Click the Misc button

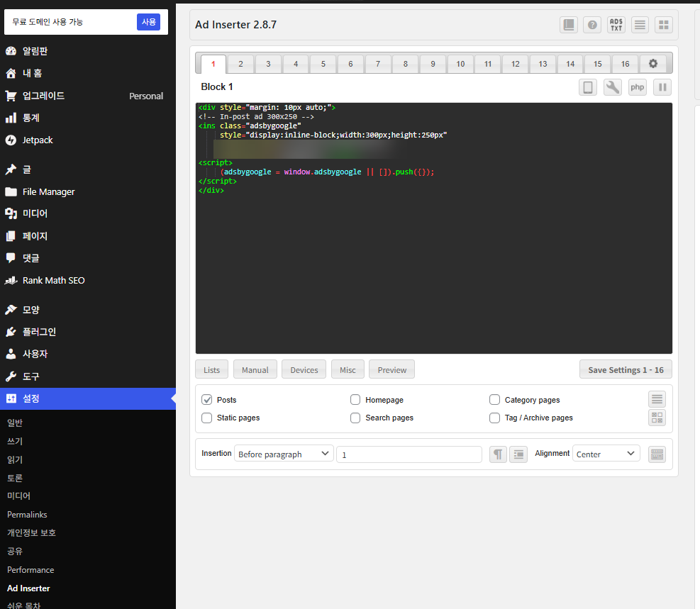[348, 370]
